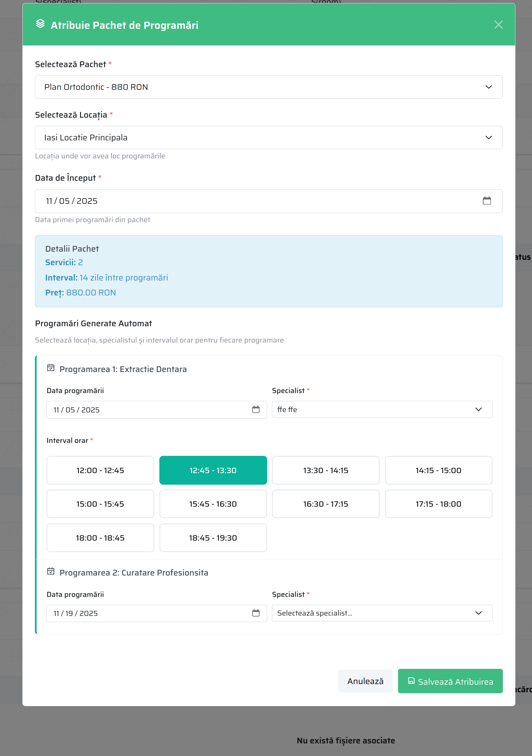Screen dimensions: 532x756
Task: Choose the 15:45 - 16:30 time slot
Action: (213, 504)
